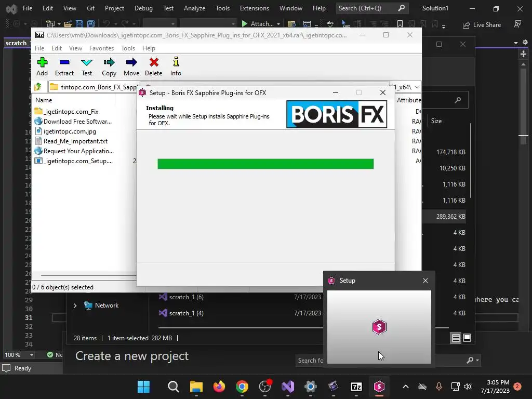Click the Visual Studio taskbar icon
This screenshot has width=532, height=399.
tap(288, 387)
